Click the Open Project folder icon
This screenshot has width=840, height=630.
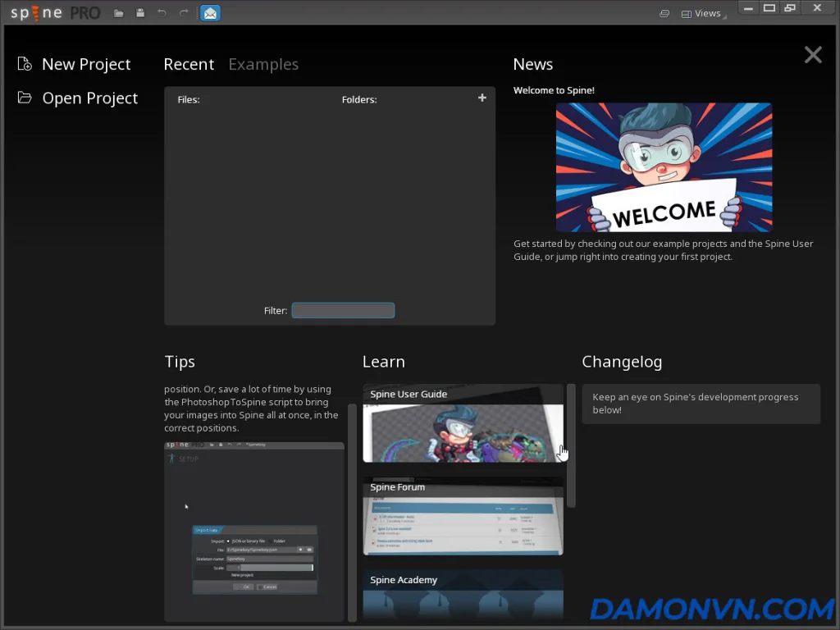[25, 98]
